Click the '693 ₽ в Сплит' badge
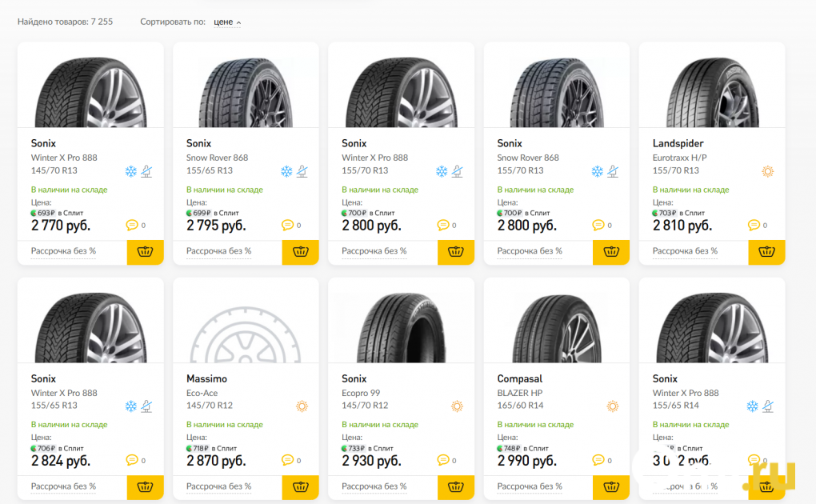 click(57, 213)
